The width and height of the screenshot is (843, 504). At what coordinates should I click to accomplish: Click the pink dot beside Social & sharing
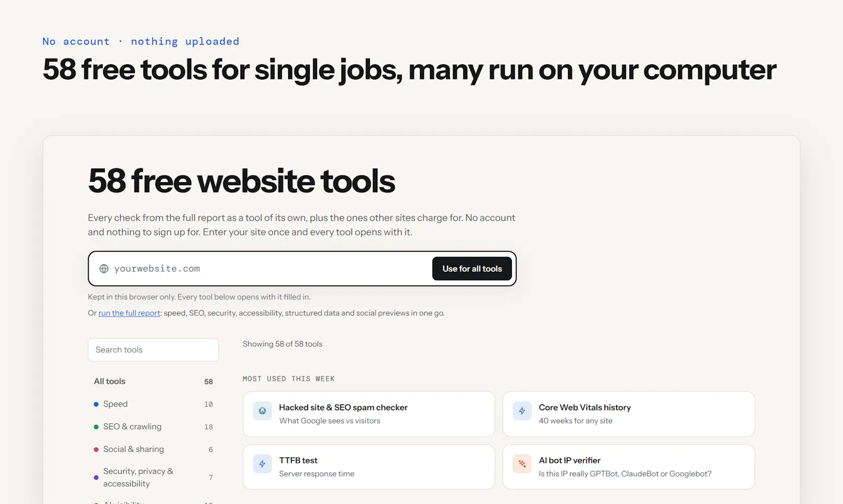pyautogui.click(x=96, y=450)
